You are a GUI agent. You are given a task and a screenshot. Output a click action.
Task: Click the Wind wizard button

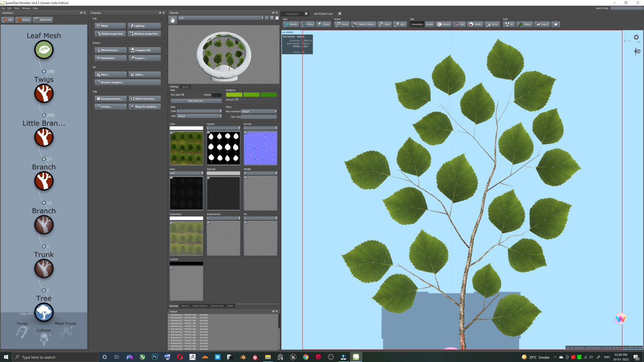(110, 50)
